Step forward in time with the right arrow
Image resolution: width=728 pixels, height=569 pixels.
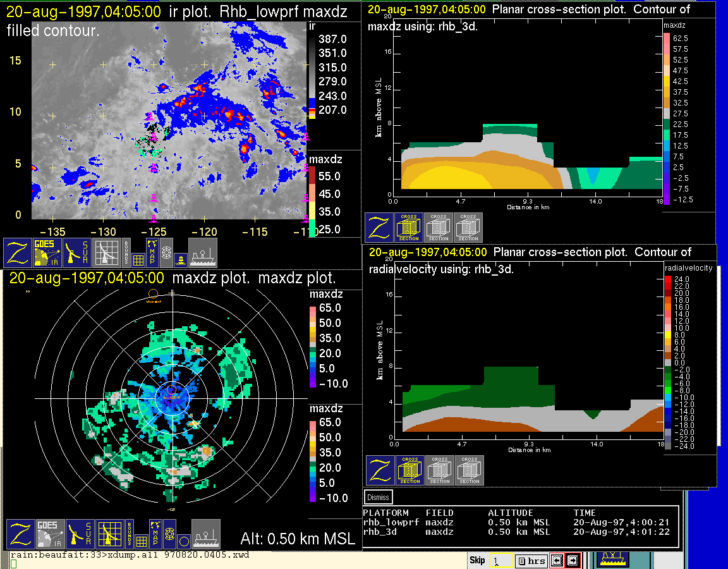[x=573, y=561]
